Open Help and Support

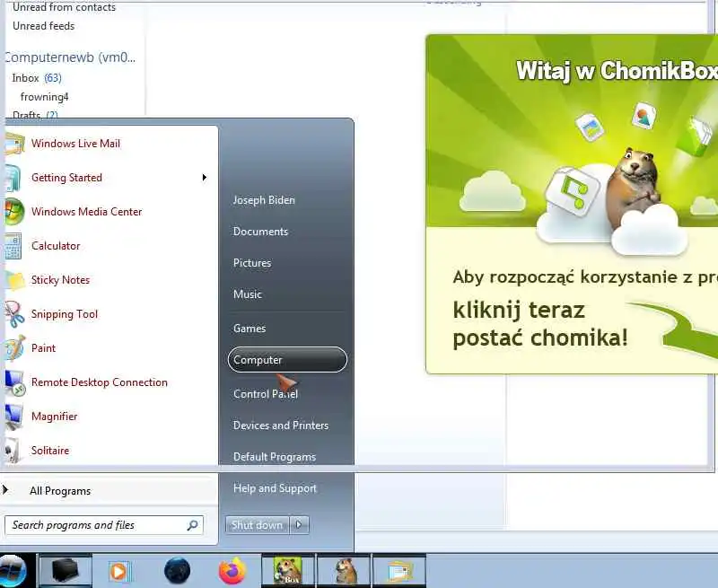[275, 488]
